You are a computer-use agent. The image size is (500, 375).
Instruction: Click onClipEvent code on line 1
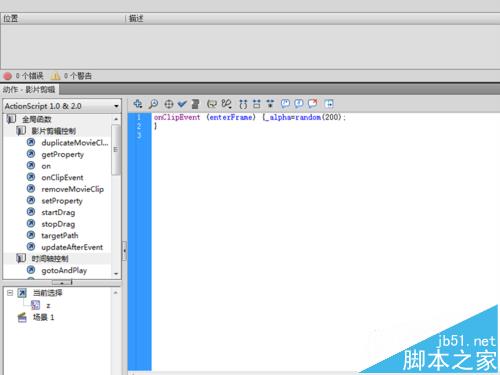(x=177, y=117)
